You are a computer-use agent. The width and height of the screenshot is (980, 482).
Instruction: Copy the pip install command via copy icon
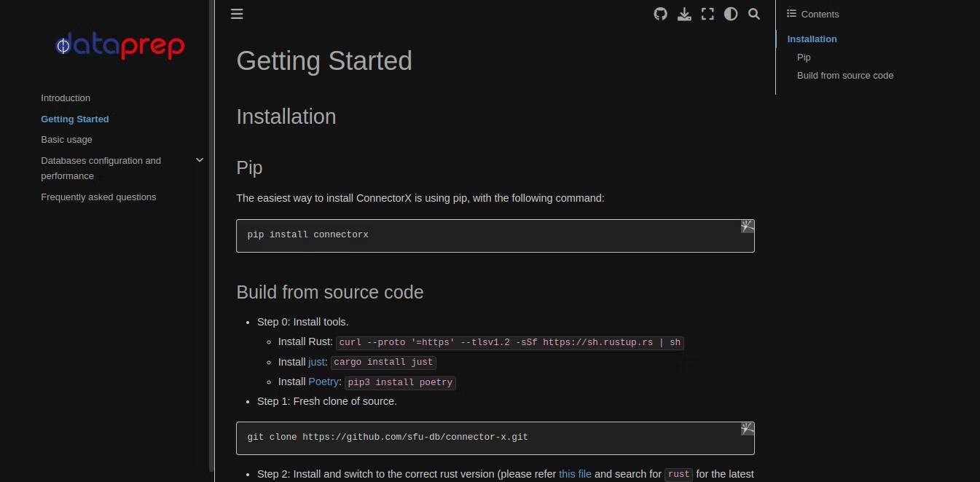(x=747, y=226)
